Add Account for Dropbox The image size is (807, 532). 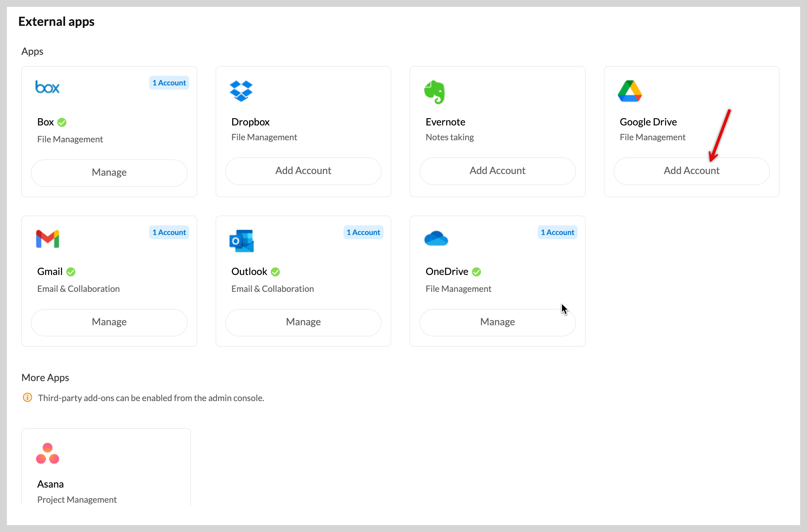[303, 171]
